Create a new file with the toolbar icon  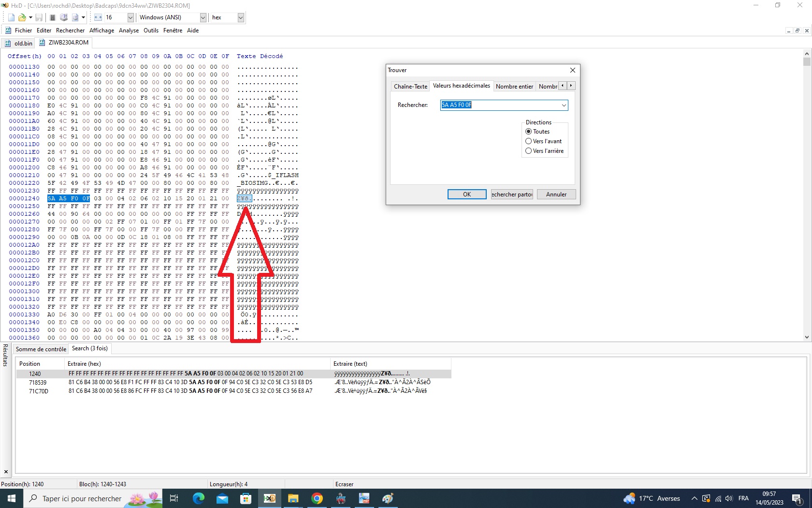point(12,17)
